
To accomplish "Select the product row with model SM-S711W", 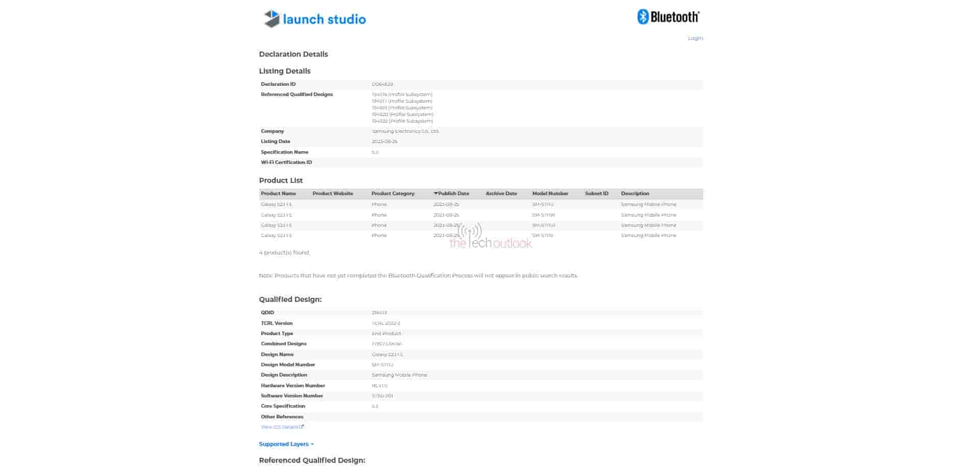I will click(x=543, y=215).
